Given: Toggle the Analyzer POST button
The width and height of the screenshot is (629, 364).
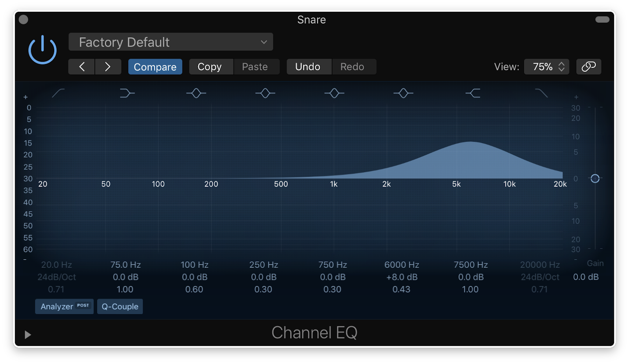Looking at the screenshot, I should [64, 306].
